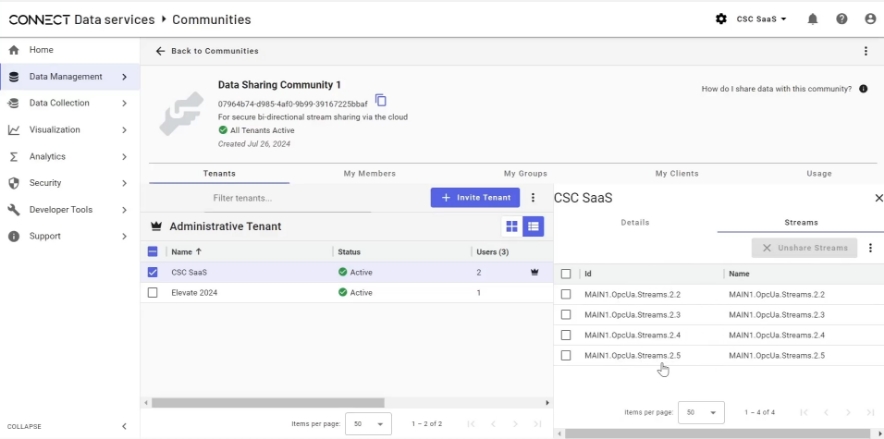Select the MAIN1.OpcUa.Streams.2.3 stream checkbox
884x439 pixels.
(566, 314)
